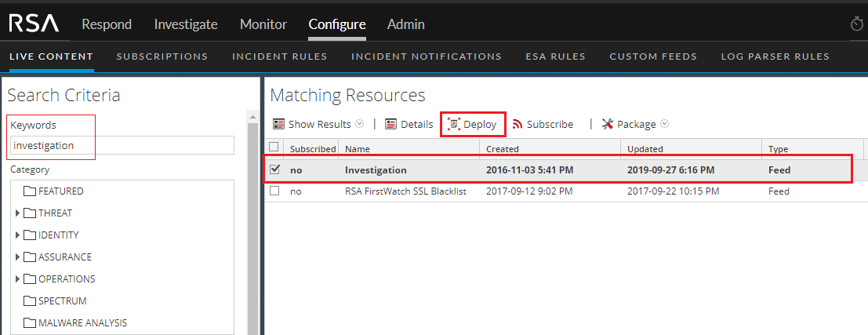Open Details for the selected resource
868x335 pixels.
pyautogui.click(x=409, y=124)
